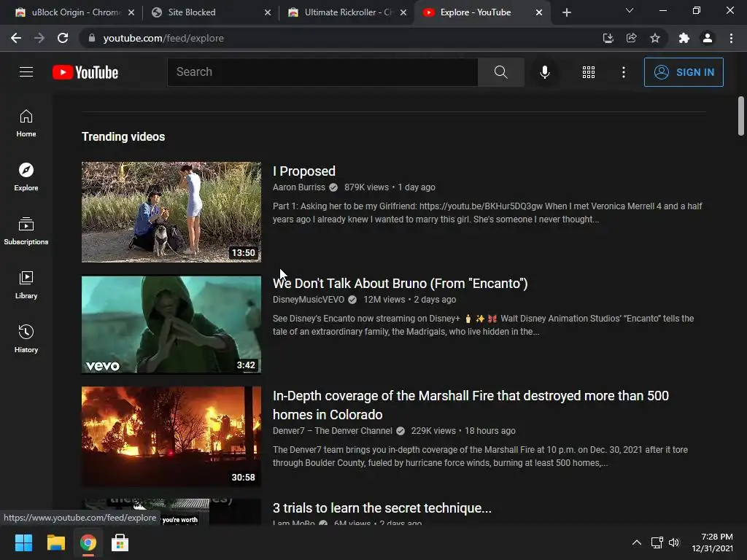Open the tab search dropdown chevron
Screen dimensions: 747x560
(630, 10)
